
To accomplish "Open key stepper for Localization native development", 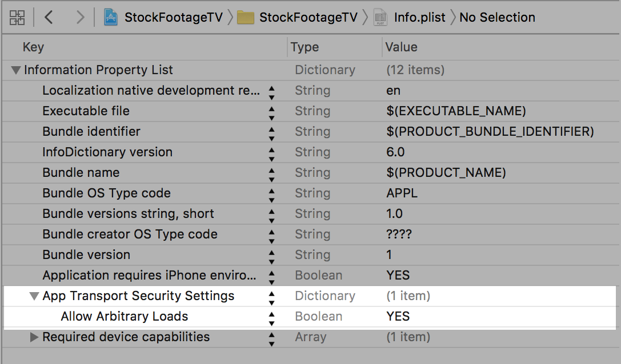I will point(272,92).
